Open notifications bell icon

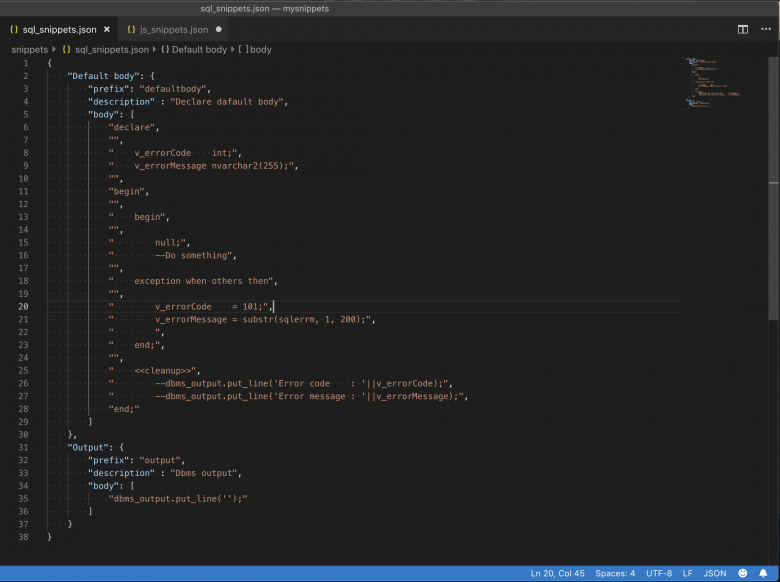click(x=763, y=573)
